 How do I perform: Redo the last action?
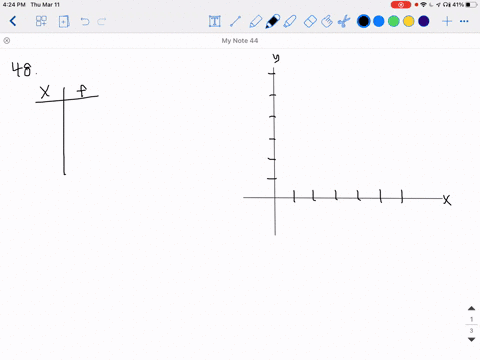(101, 22)
